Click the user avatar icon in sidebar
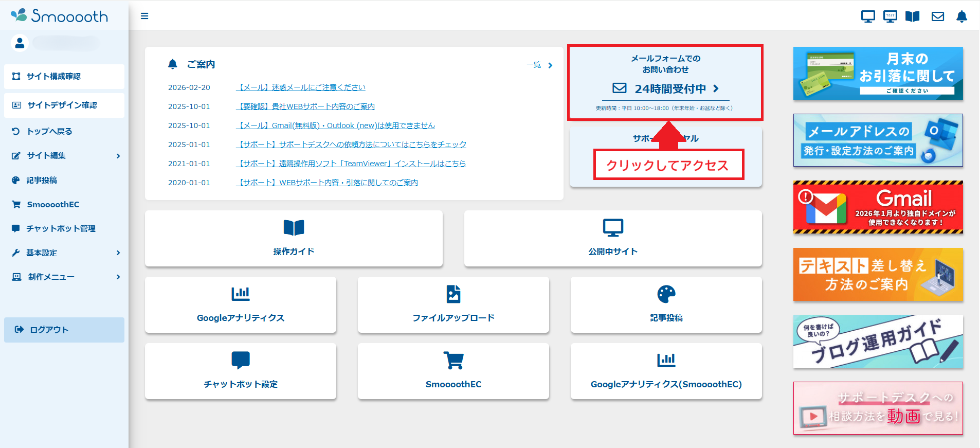 pyautogui.click(x=20, y=43)
